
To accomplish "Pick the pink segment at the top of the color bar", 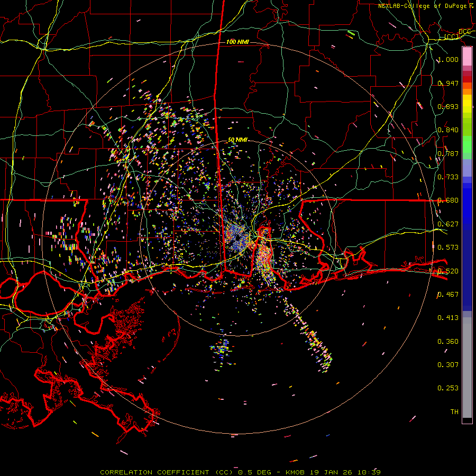I will [467, 56].
